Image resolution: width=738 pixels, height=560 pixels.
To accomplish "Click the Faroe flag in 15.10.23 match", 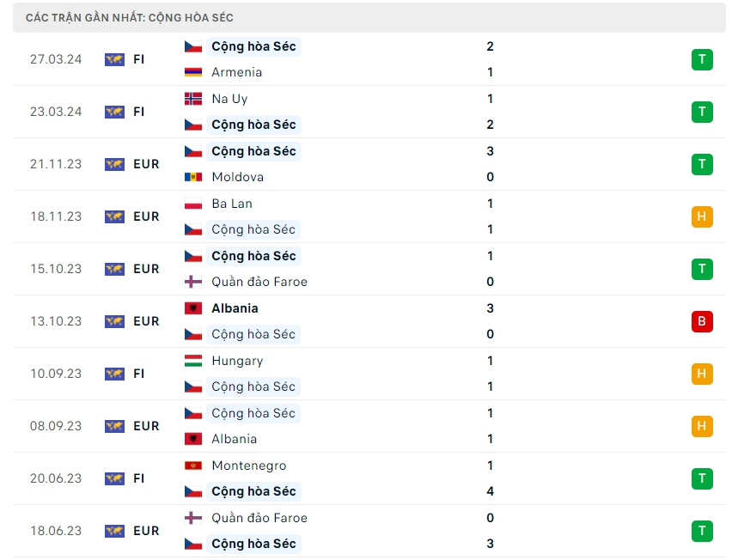I will (x=193, y=282).
